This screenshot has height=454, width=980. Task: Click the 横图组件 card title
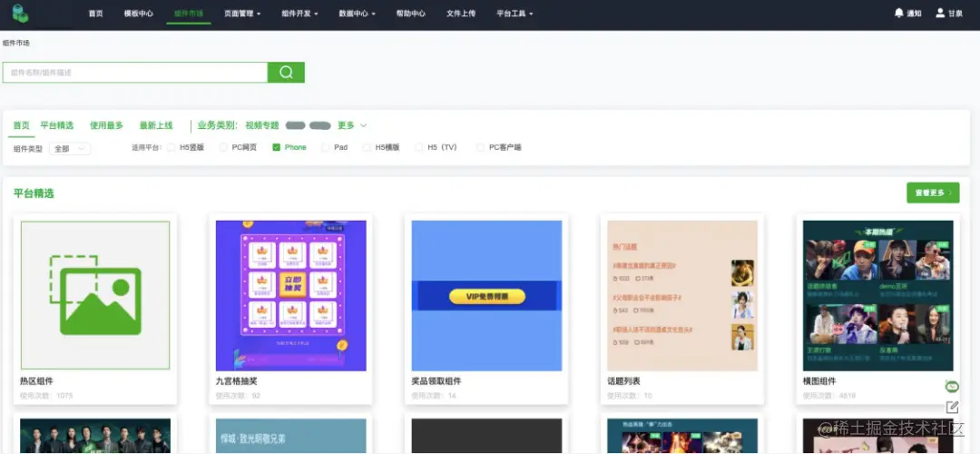(x=819, y=380)
